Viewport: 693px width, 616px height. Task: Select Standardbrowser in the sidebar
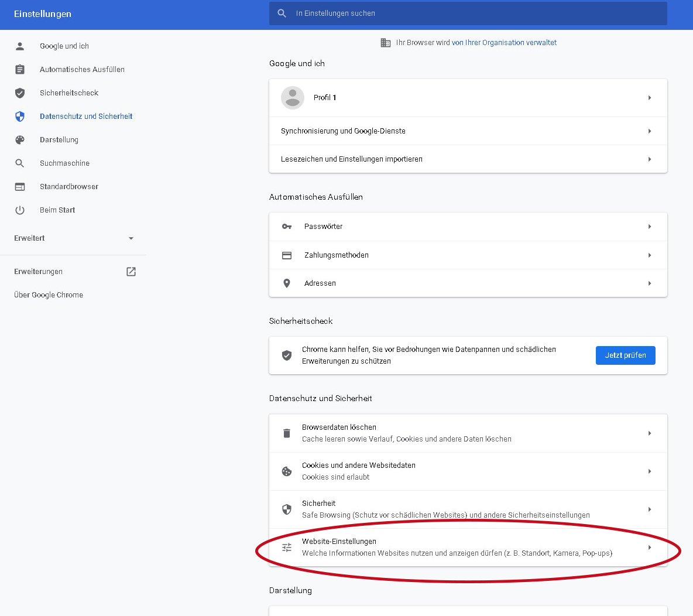click(69, 187)
